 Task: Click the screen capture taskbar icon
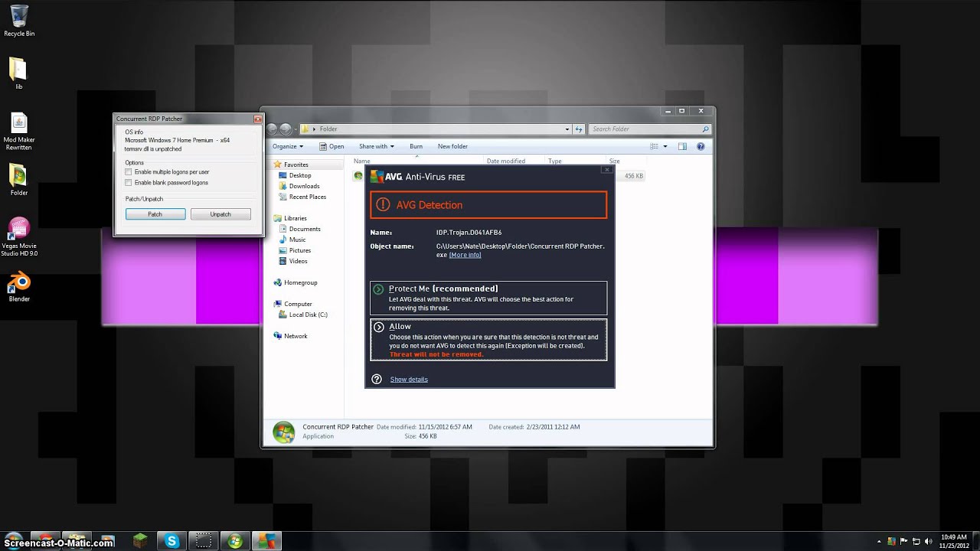[204, 541]
